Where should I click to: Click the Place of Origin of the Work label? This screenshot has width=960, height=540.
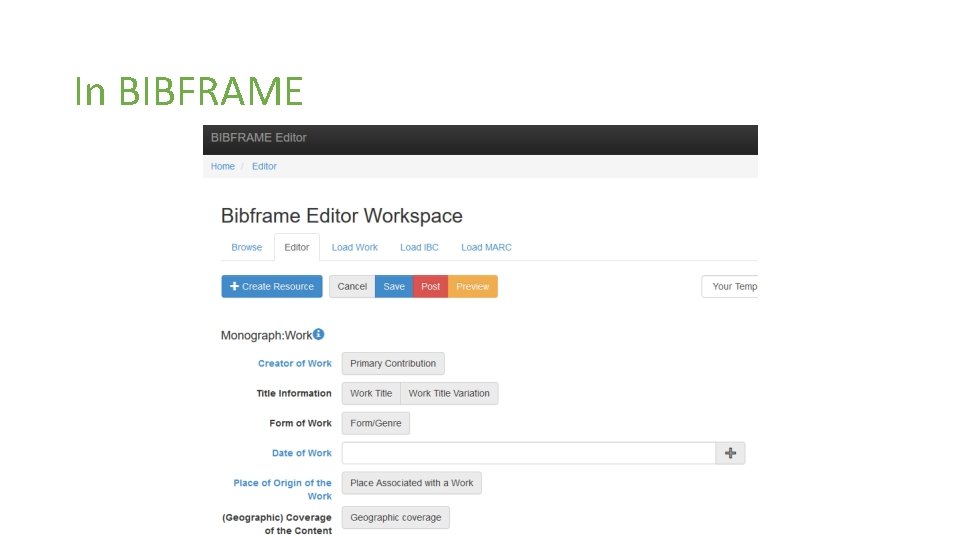tap(282, 490)
